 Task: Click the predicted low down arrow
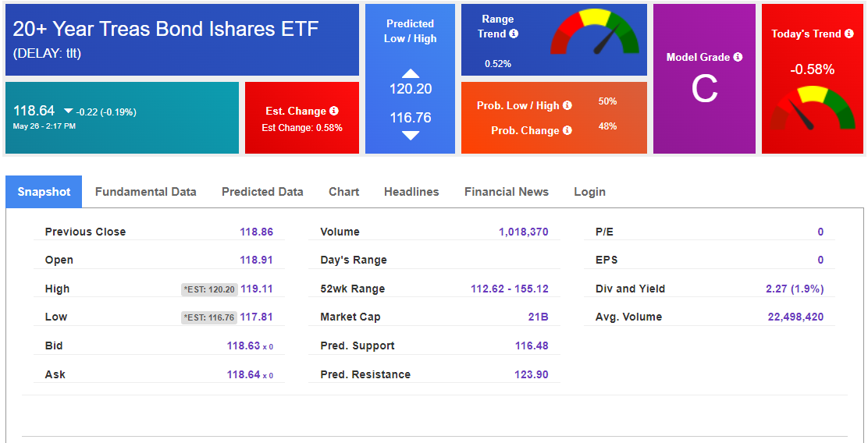(411, 135)
